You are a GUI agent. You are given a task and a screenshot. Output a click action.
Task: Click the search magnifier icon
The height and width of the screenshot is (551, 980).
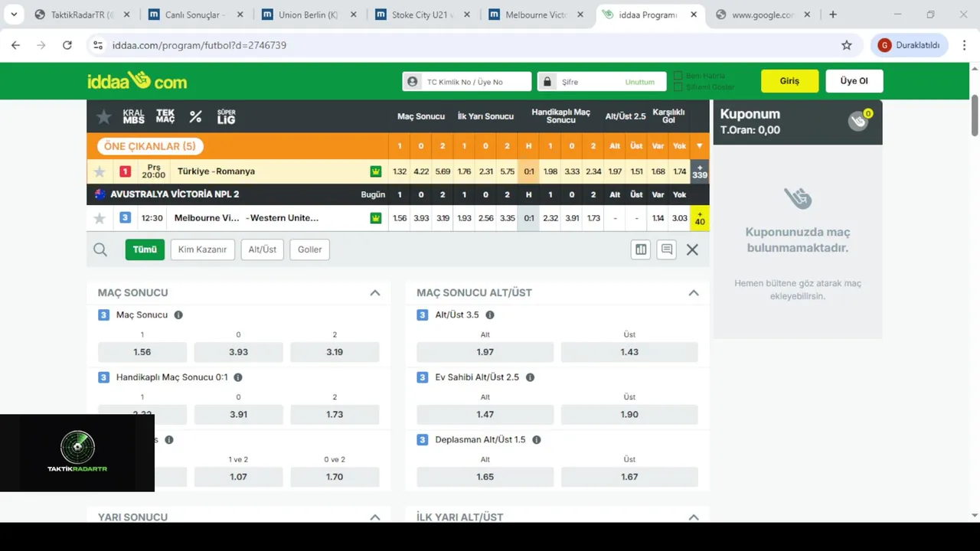pyautogui.click(x=100, y=249)
